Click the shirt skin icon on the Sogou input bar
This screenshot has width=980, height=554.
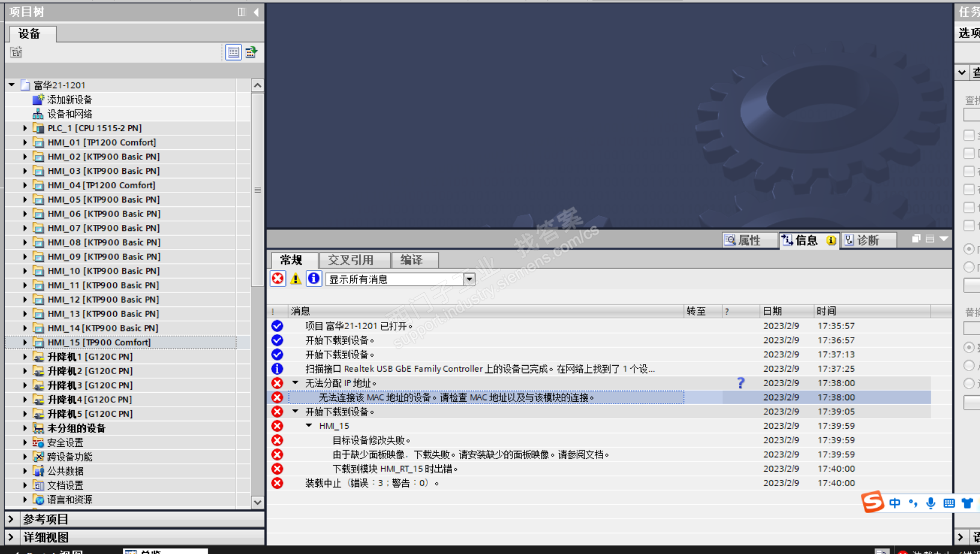967,503
